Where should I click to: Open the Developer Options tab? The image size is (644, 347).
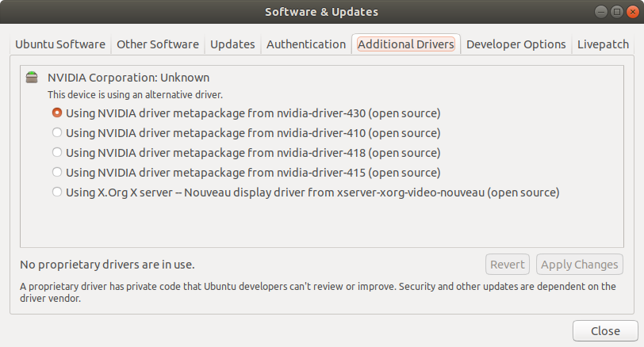516,44
